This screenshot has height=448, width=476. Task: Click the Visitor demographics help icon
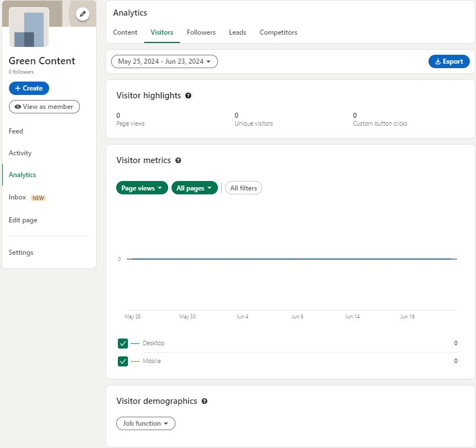[x=204, y=401]
